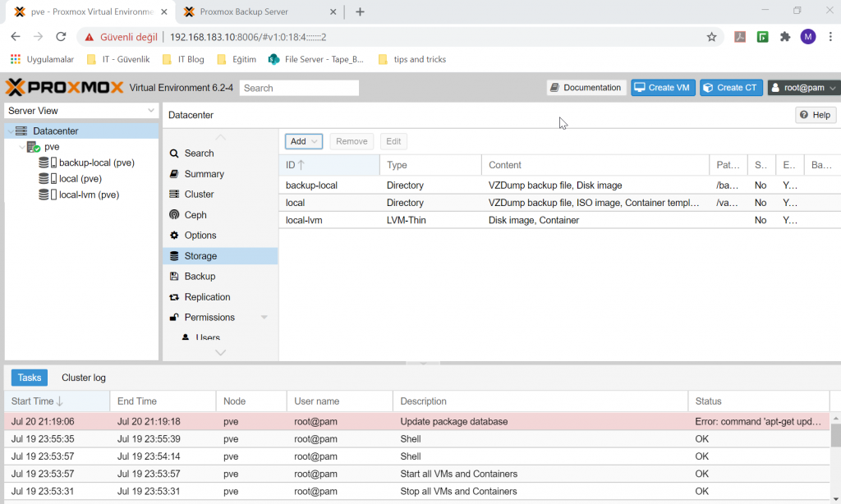Image resolution: width=841 pixels, height=504 pixels.
Task: Open the Uygulamalar apps shortcut
Action: point(42,59)
